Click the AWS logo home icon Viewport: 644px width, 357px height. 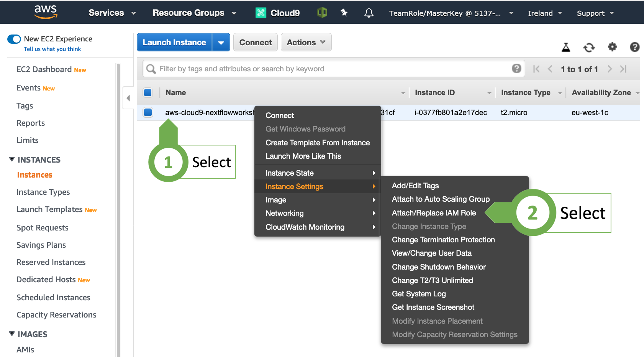tap(46, 12)
